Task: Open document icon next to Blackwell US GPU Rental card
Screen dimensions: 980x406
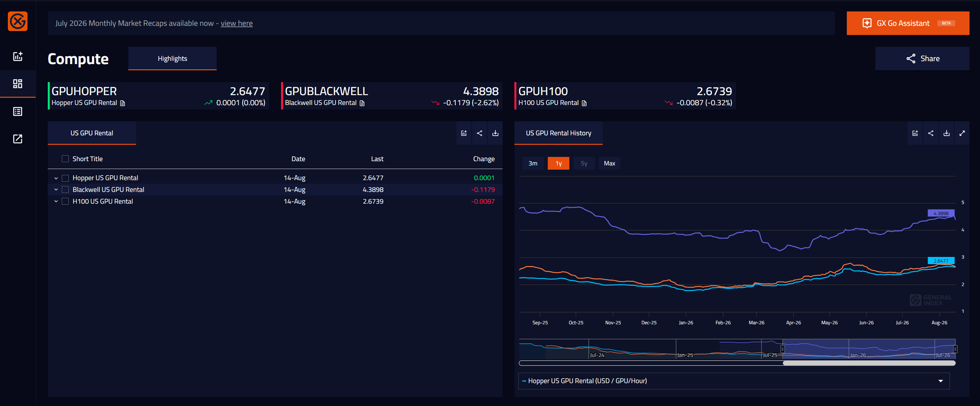Action: [362, 103]
